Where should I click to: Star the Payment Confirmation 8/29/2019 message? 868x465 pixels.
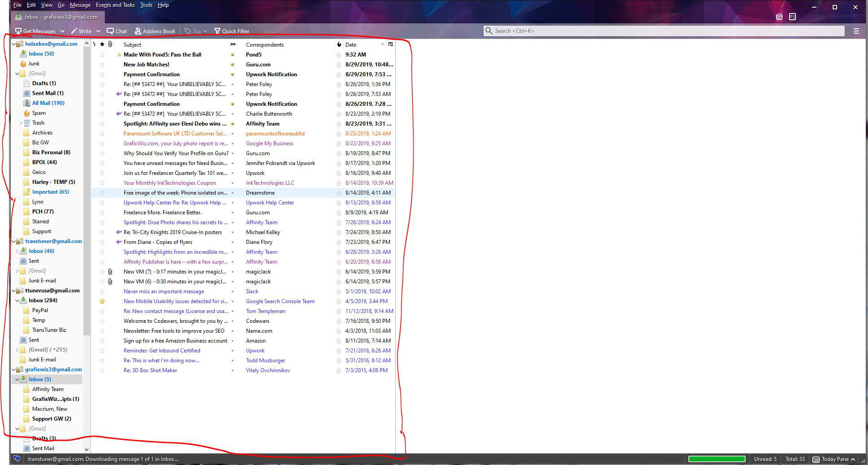click(102, 74)
